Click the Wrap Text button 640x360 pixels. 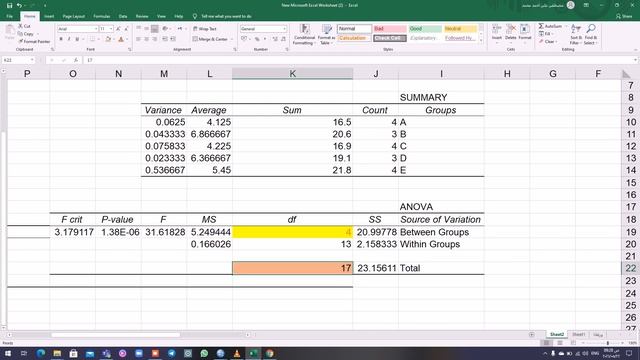pyautogui.click(x=204, y=29)
